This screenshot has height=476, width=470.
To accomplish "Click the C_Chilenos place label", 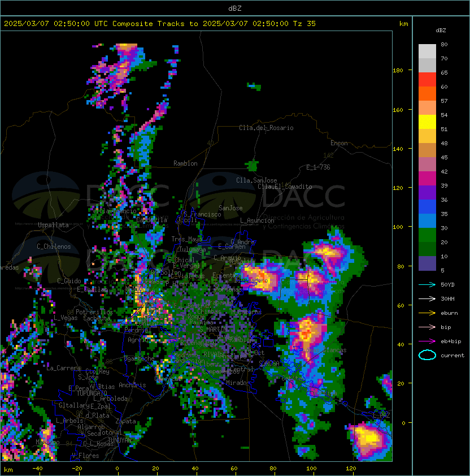I will click(x=54, y=246).
